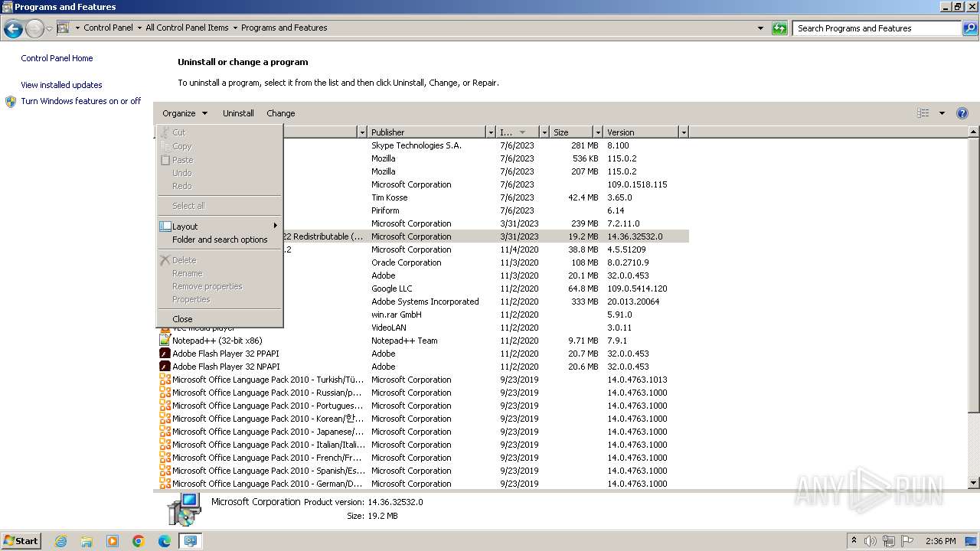
Task: Click the clock showing 2:36 PM
Action: point(940,541)
